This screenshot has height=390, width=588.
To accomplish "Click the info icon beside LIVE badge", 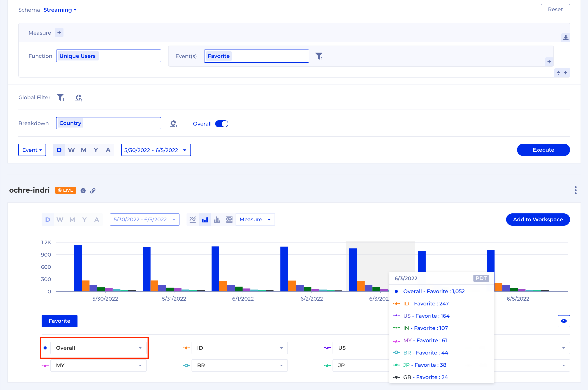I will (83, 191).
